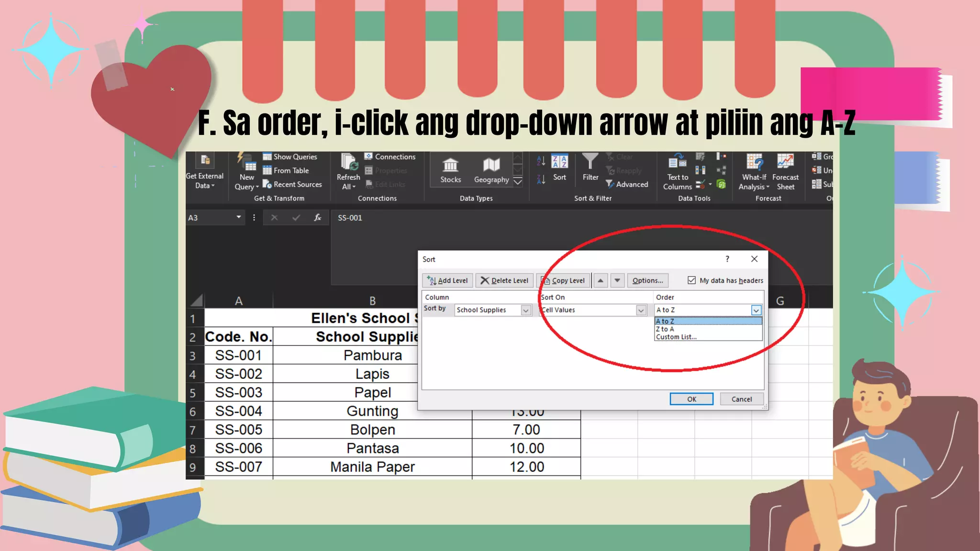The width and height of the screenshot is (980, 551).
Task: Select Custom List option
Action: click(676, 337)
